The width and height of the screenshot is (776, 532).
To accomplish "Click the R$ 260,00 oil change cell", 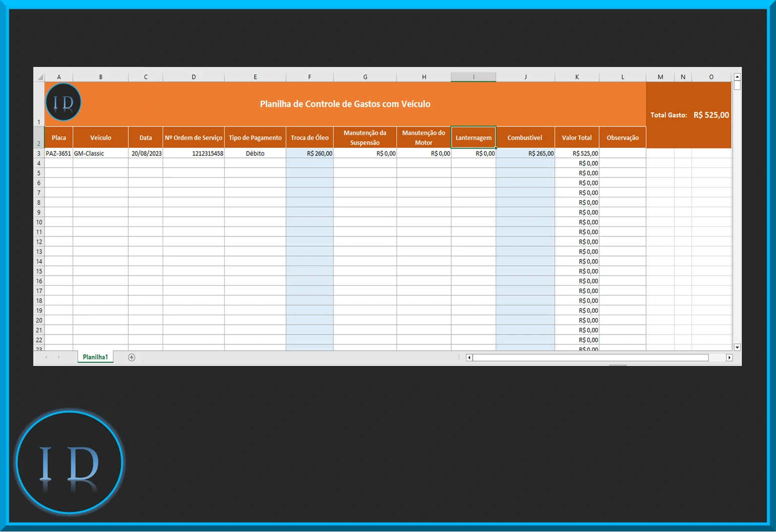I will click(310, 153).
